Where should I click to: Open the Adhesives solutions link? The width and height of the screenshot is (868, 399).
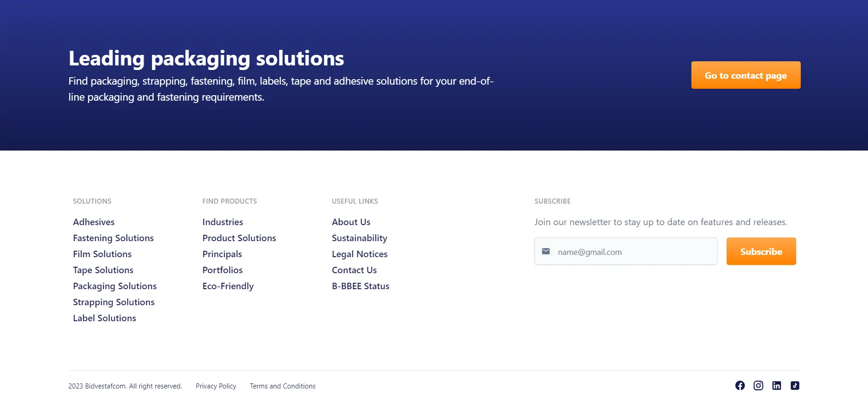94,222
